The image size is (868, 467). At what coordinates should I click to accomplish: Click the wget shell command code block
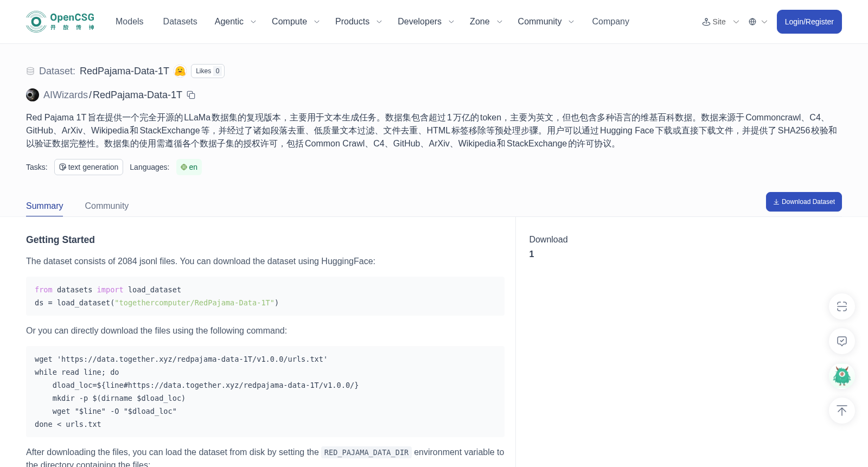(265, 392)
